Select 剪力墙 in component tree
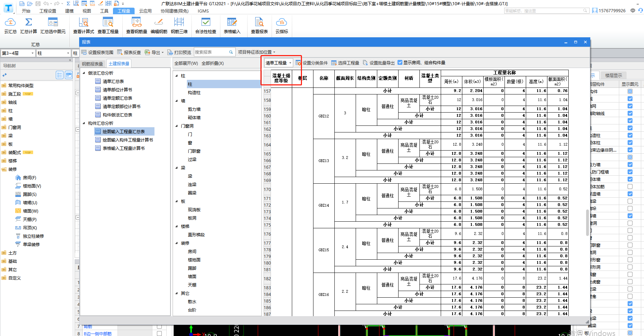Viewport: 644px width, 336px height. click(x=194, y=109)
